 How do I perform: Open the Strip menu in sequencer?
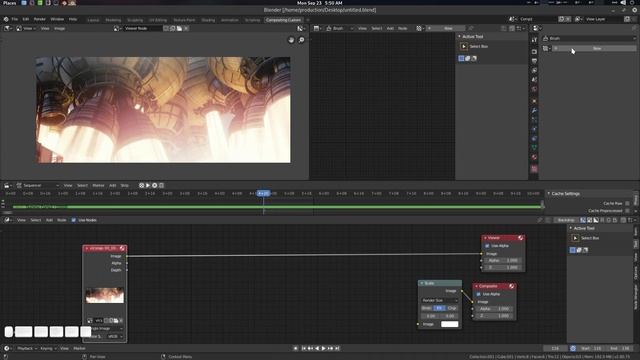[x=125, y=186]
